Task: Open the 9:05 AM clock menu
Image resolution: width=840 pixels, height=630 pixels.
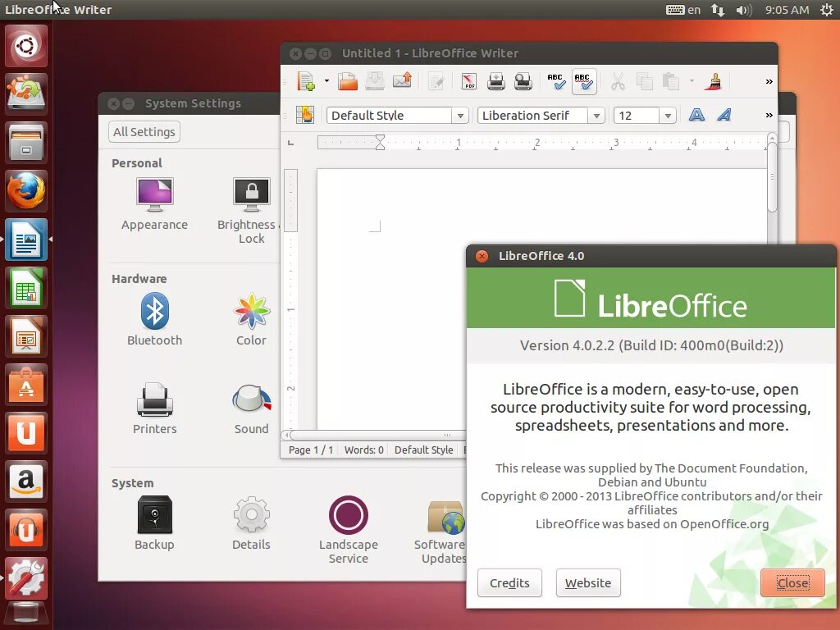Action: 787,10
